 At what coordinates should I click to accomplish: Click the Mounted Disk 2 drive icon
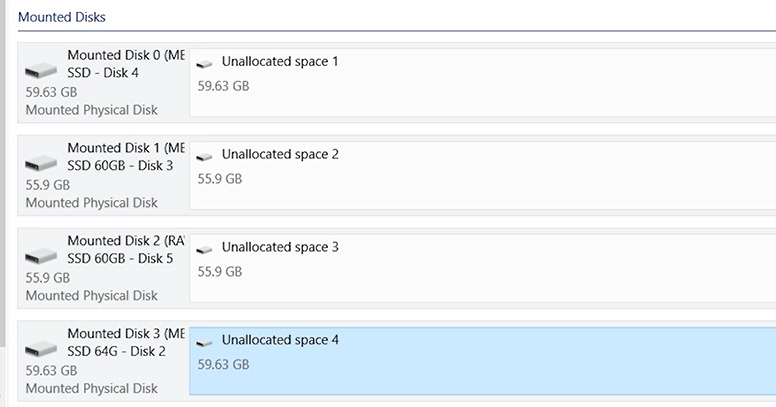coord(41,256)
